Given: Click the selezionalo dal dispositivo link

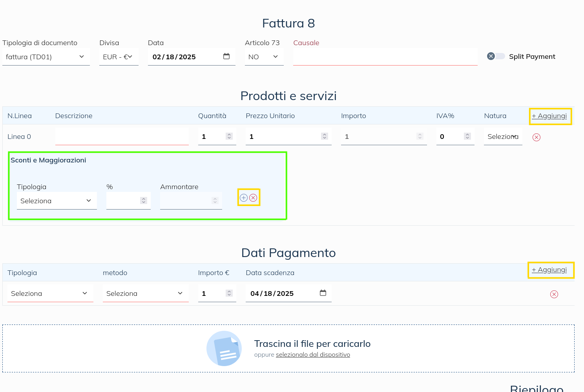Looking at the screenshot, I should (313, 355).
